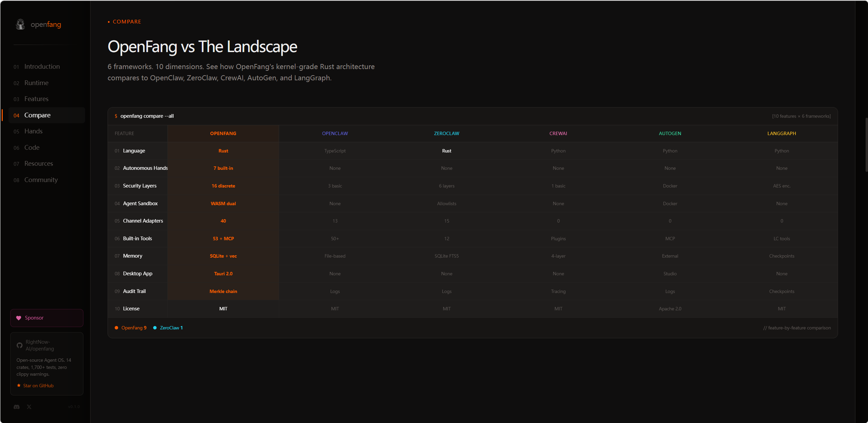The height and width of the screenshot is (423, 868).
Task: Click the 'OpenFang 9' score legend
Action: pyautogui.click(x=131, y=328)
